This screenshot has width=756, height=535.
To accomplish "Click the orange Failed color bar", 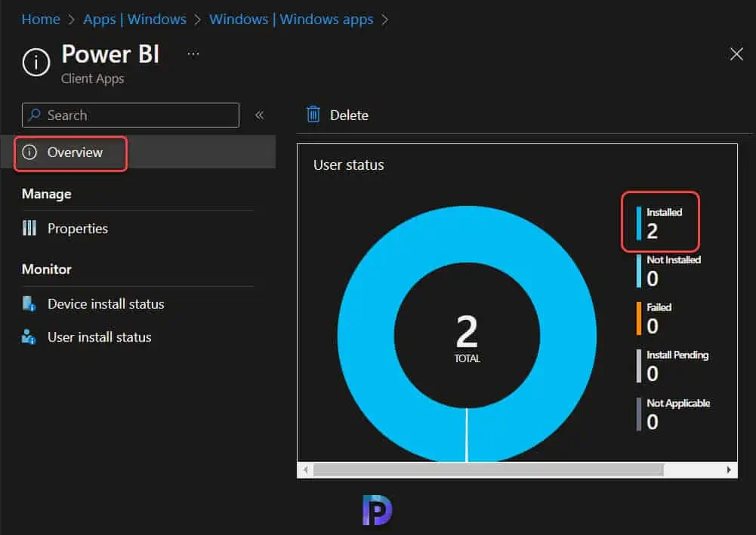I will point(638,318).
